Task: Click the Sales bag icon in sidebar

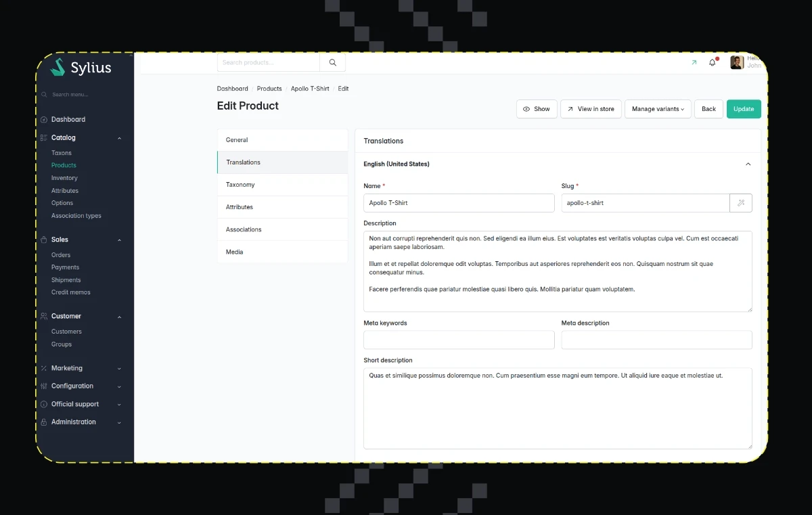Action: (44, 240)
